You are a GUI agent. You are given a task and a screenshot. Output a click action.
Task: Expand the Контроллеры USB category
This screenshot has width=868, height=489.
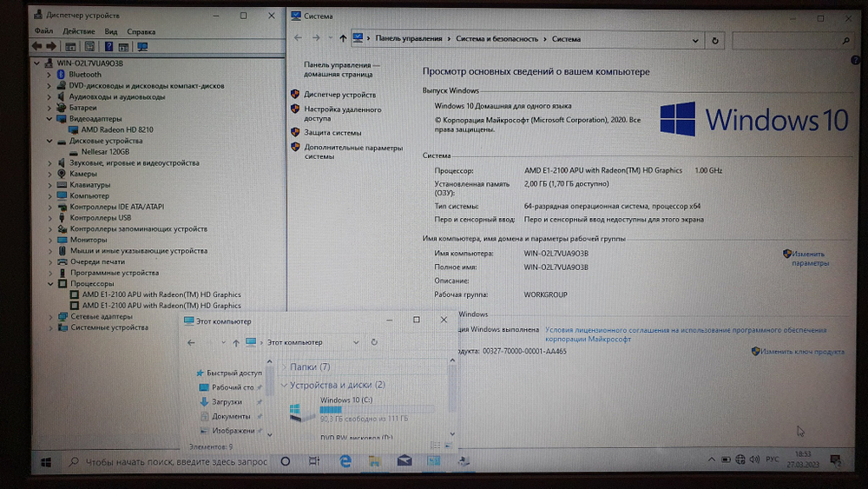coord(49,218)
